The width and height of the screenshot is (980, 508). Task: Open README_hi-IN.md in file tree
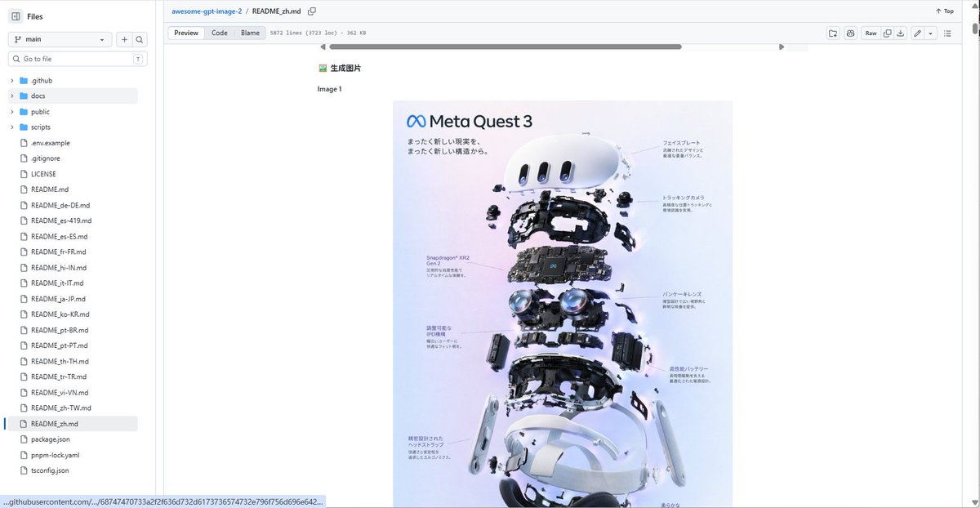click(59, 268)
